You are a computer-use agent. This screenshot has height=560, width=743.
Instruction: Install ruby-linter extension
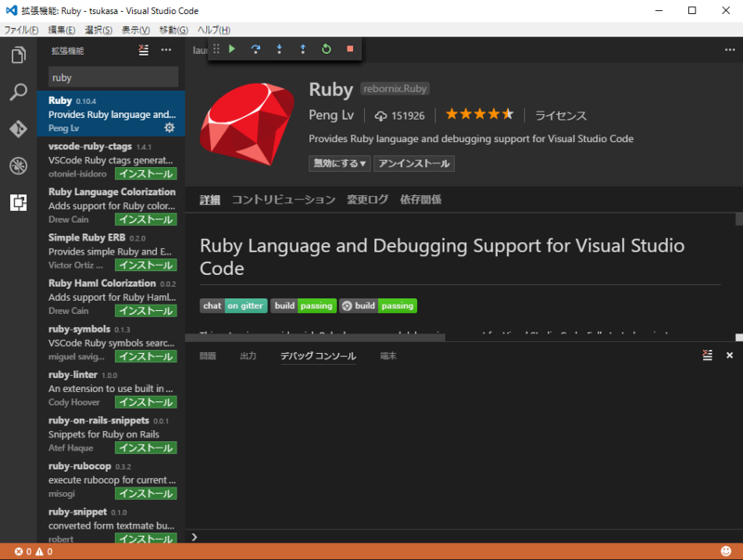click(146, 402)
